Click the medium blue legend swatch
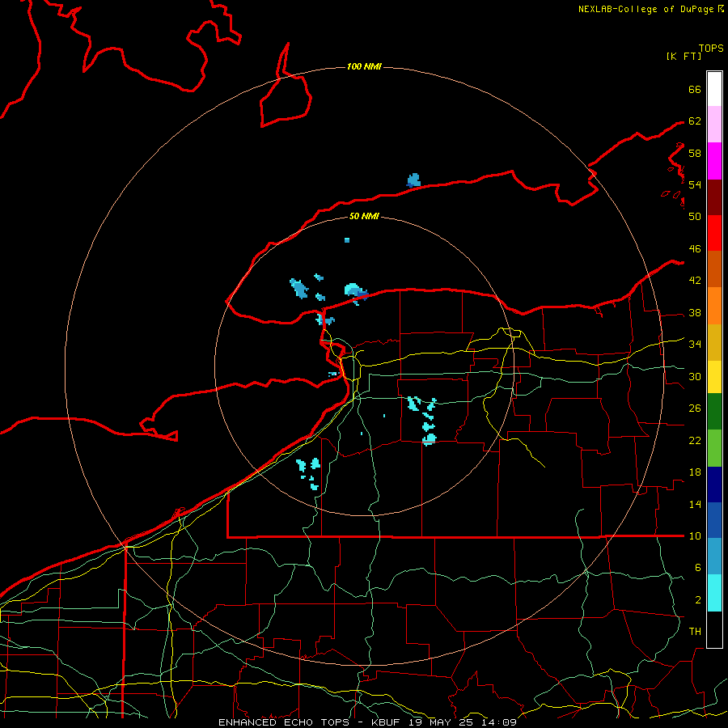Viewport: 728px width, 728px height. [714, 520]
